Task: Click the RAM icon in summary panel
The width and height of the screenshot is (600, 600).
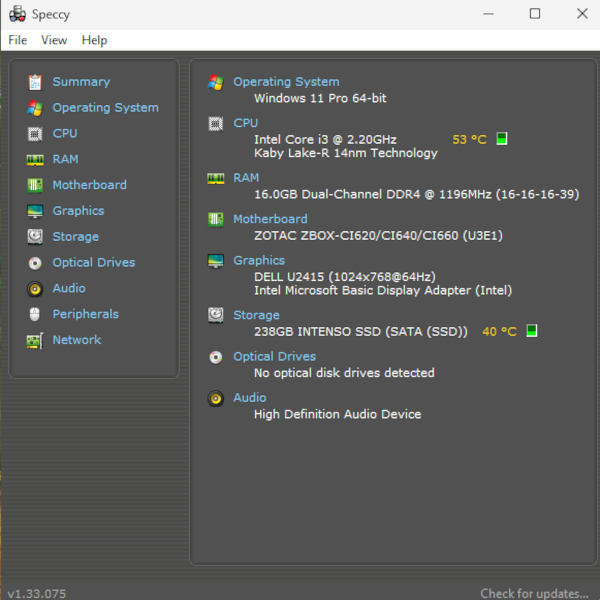Action: point(215,178)
